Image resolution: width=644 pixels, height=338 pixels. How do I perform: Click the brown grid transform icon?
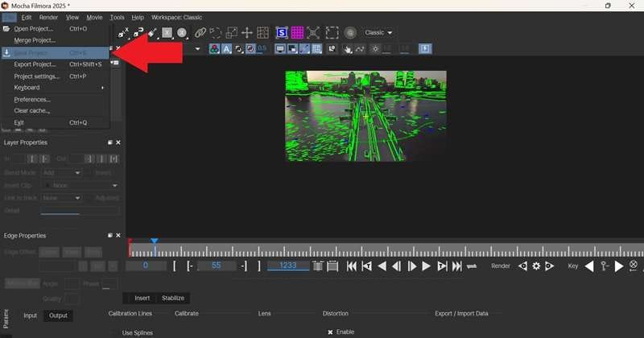pos(262,32)
